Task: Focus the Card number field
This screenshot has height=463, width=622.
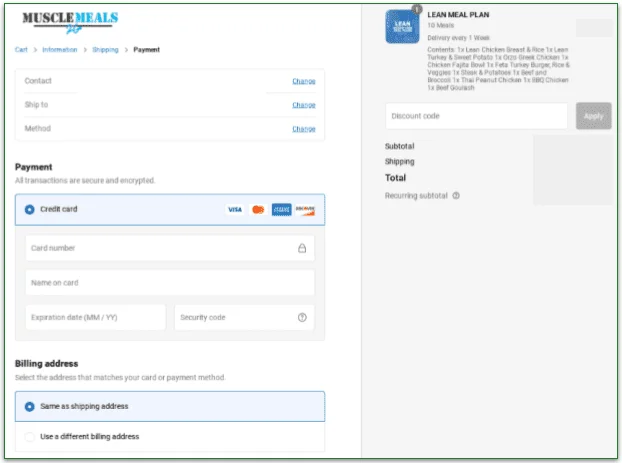Action: (x=170, y=248)
